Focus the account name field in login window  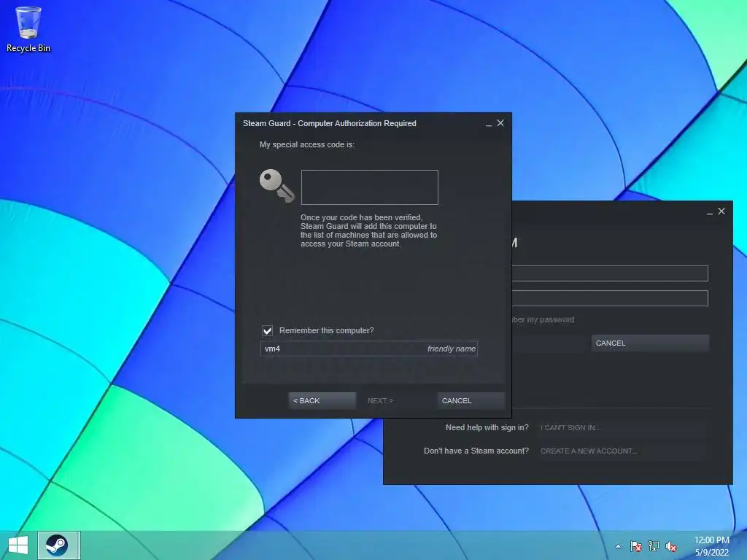pos(610,273)
